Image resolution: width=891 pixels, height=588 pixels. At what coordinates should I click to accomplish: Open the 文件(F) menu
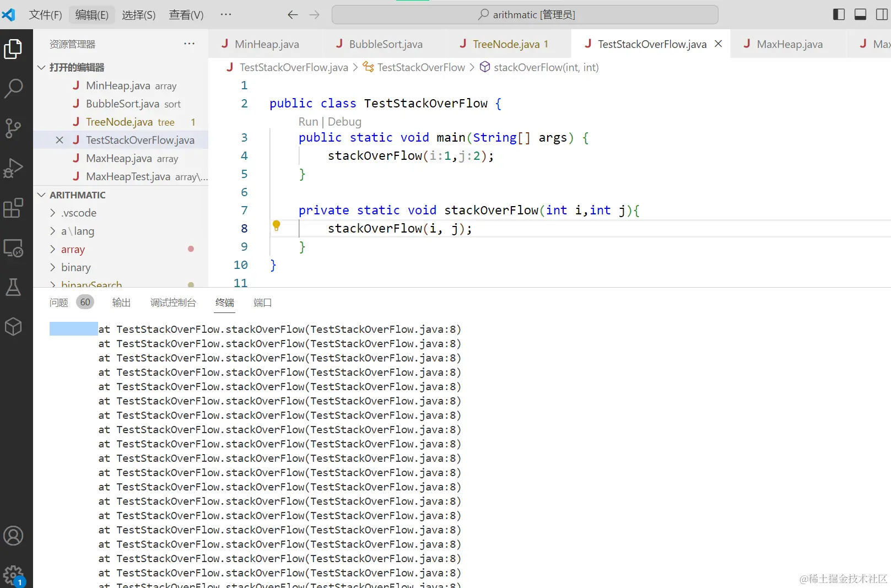[x=45, y=15]
